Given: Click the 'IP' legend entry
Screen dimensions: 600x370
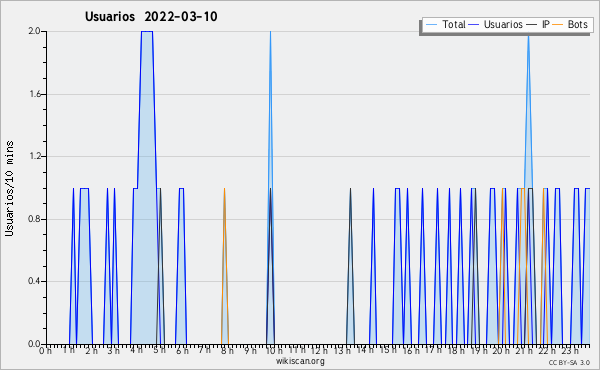Looking at the screenshot, I should pyautogui.click(x=546, y=24).
